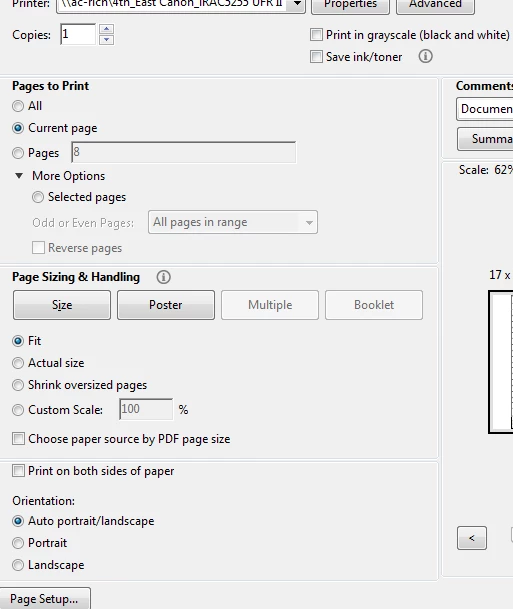Collapse the More Options section
Viewport: 513px width, 609px height.
(x=19, y=176)
